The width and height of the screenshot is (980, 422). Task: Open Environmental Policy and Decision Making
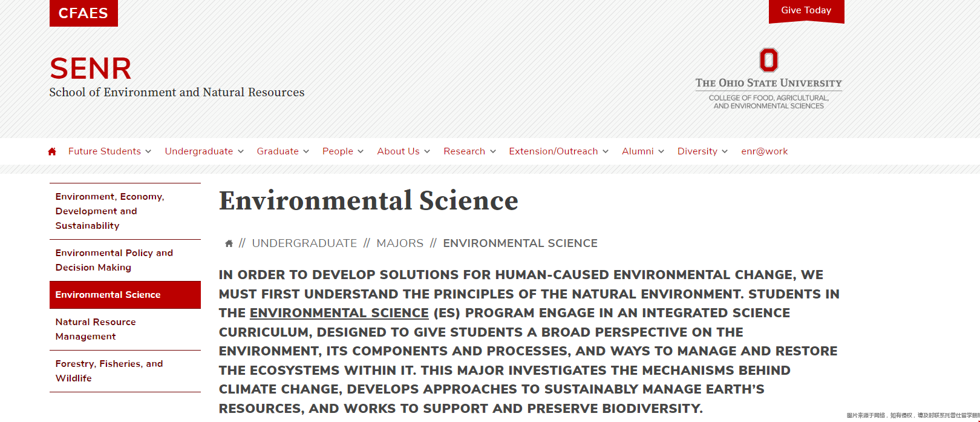(125, 260)
